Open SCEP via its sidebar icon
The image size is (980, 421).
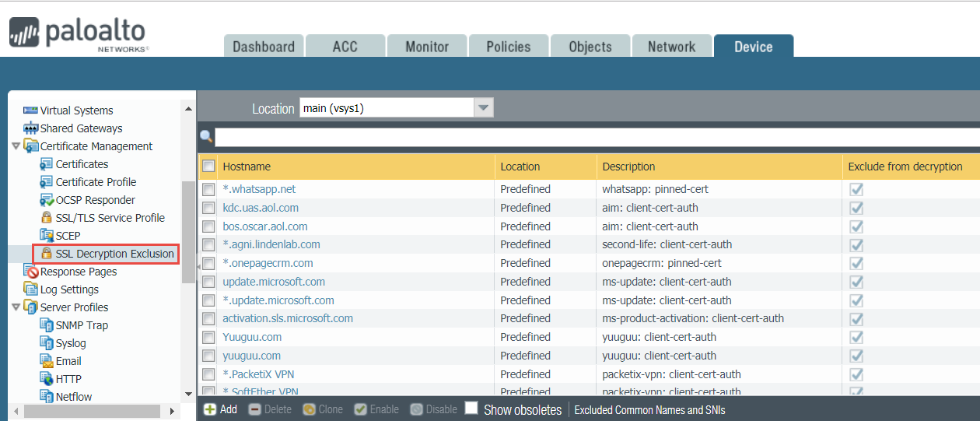pos(47,236)
